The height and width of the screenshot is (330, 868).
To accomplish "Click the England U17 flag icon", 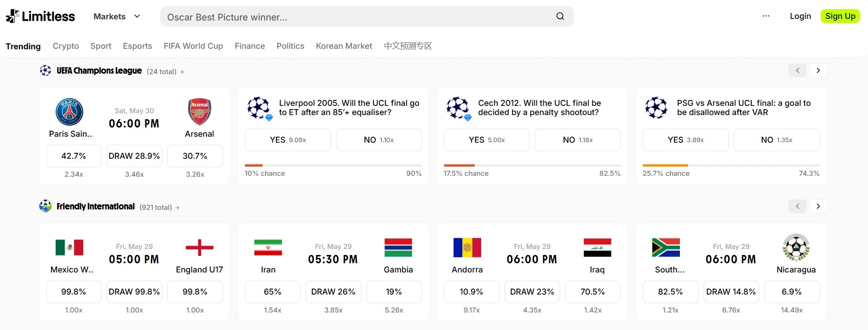I will pyautogui.click(x=200, y=248).
